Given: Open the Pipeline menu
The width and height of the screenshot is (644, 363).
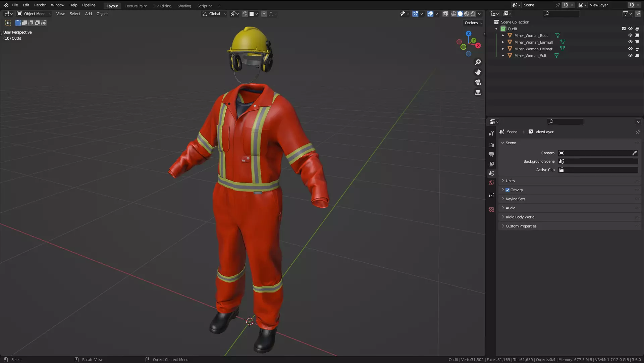Looking at the screenshot, I should tap(89, 5).
